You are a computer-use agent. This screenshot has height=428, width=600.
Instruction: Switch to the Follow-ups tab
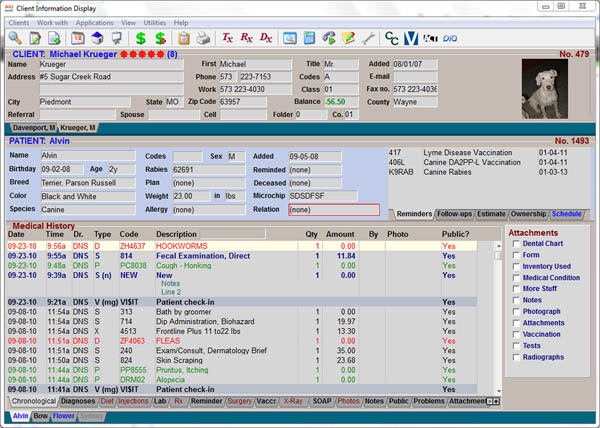(454, 214)
